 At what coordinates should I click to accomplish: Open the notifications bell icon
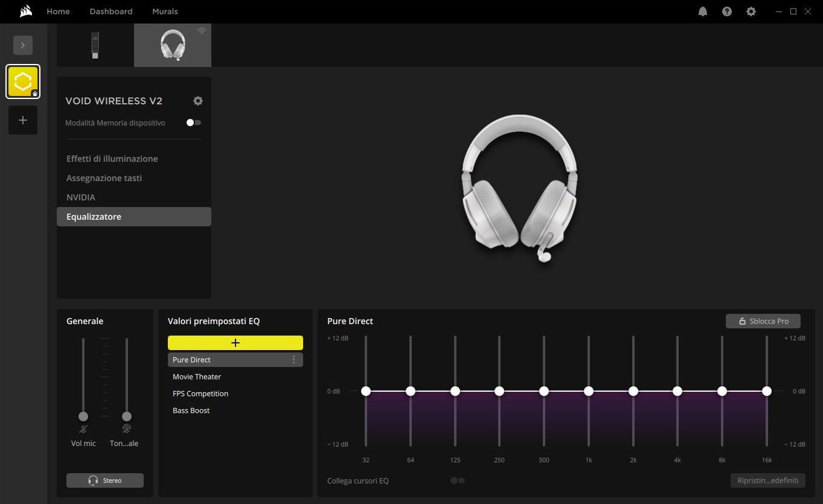click(x=703, y=11)
